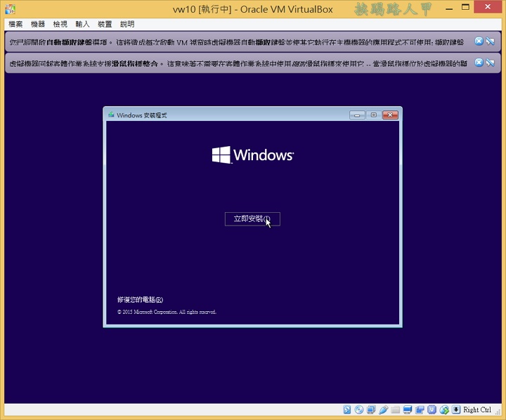Open the 裝置 menu
Viewport: 506px width, 420px height.
(105, 24)
